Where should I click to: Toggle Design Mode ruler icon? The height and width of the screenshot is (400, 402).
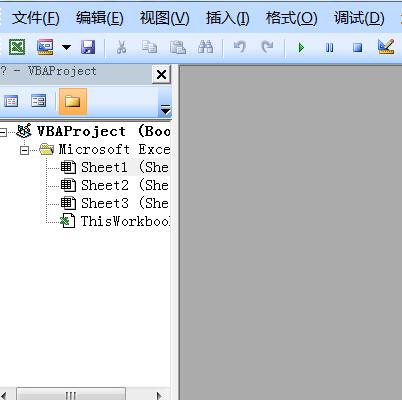tap(386, 47)
